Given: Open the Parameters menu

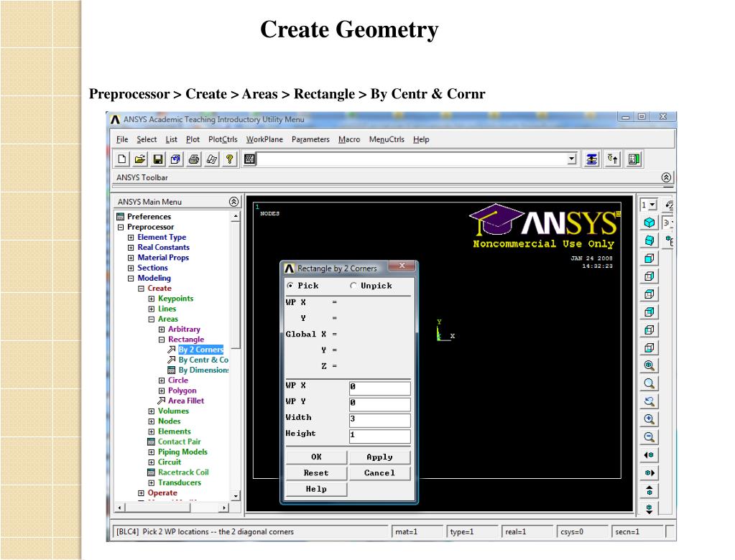Looking at the screenshot, I should click(x=310, y=139).
